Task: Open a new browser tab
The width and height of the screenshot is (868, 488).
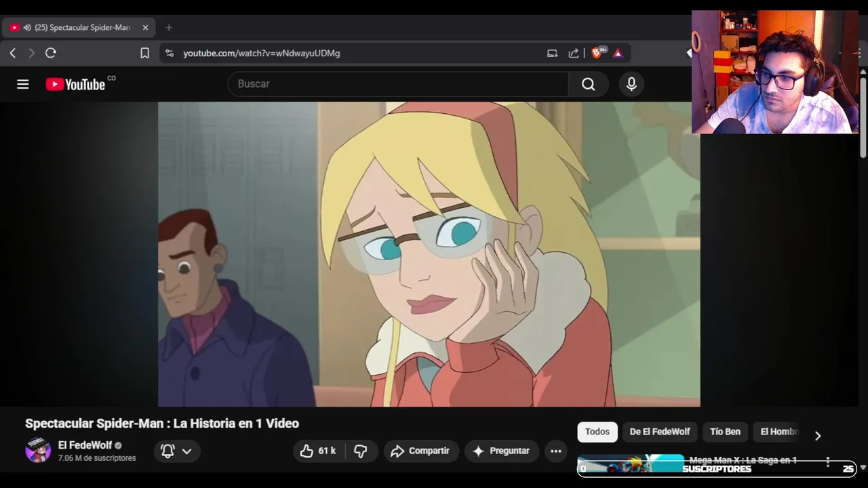Action: click(169, 28)
